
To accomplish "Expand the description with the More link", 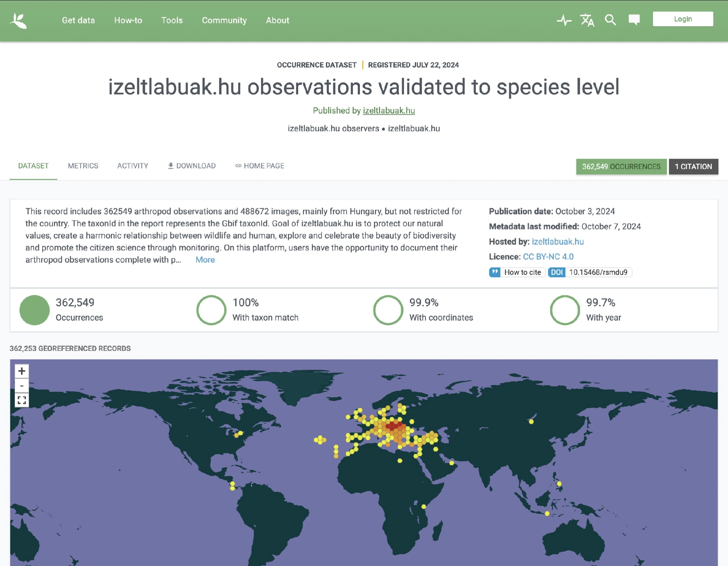I will [x=205, y=259].
